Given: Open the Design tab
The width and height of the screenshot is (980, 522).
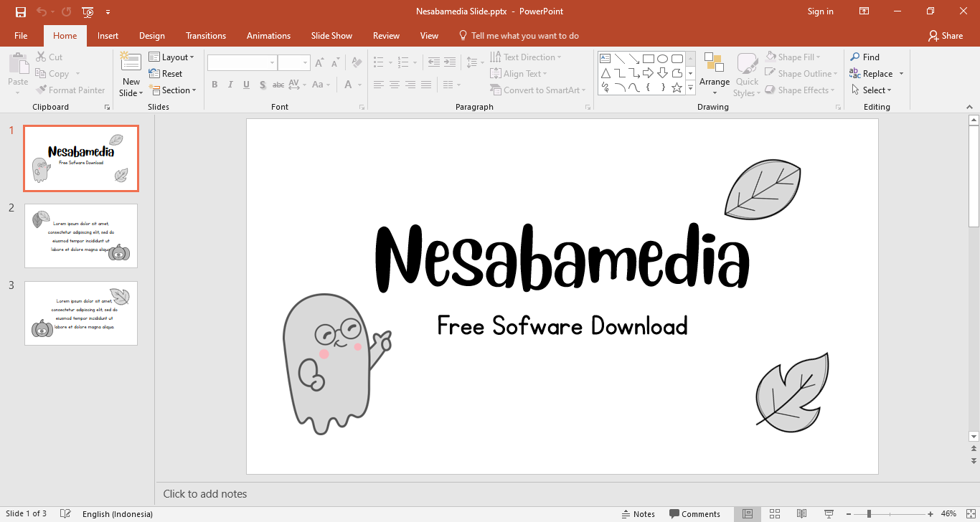Looking at the screenshot, I should coord(151,36).
